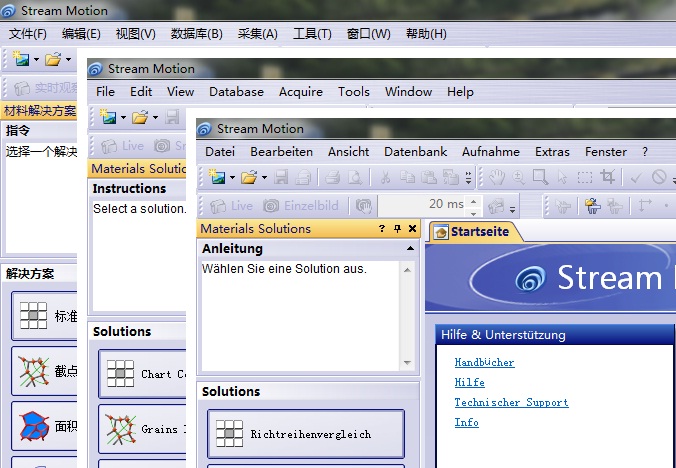Click the pointer arrow tool icon

(x=562, y=177)
